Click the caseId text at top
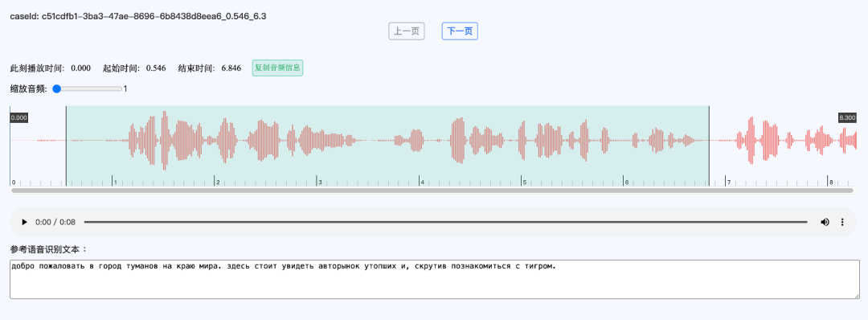The width and height of the screenshot is (868, 320). [138, 16]
